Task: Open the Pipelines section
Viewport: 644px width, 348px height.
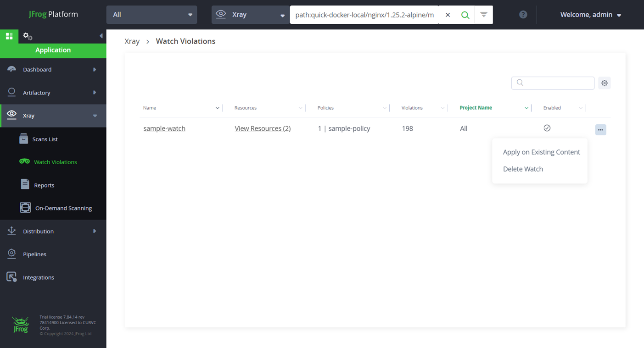Action: tap(35, 254)
